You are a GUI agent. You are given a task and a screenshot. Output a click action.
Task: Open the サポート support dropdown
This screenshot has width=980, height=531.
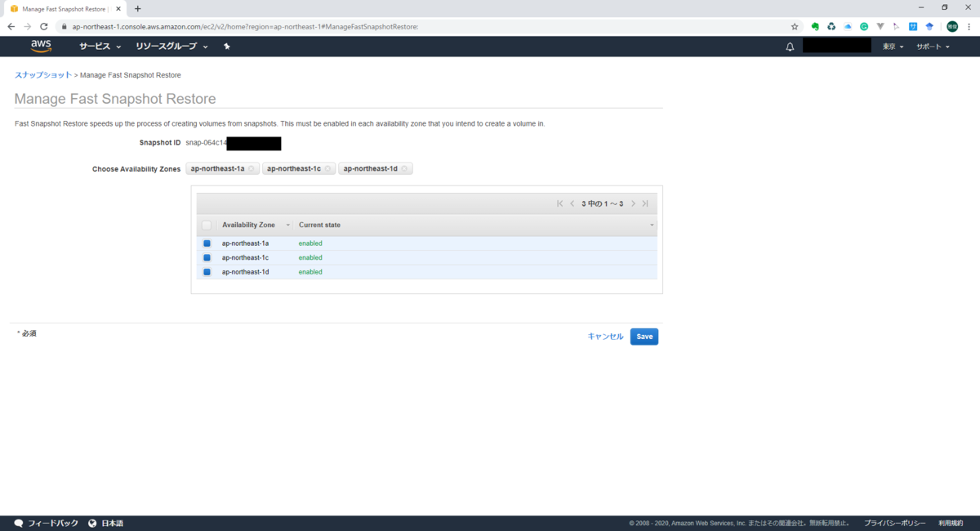pyautogui.click(x=933, y=47)
